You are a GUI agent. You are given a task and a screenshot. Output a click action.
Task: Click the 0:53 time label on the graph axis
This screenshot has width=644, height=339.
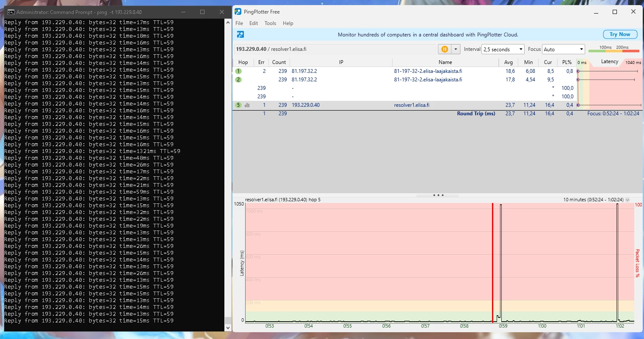point(270,326)
